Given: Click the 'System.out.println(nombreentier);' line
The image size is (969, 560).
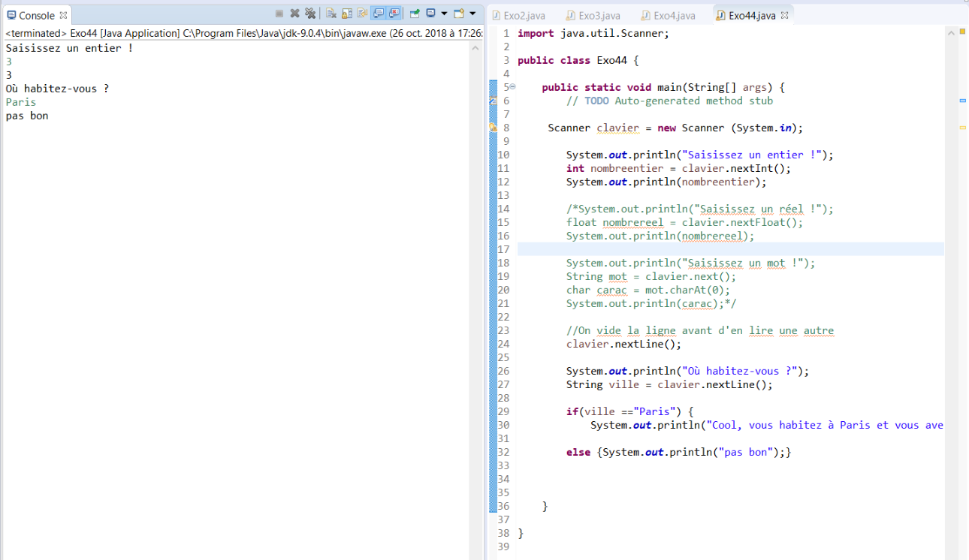Looking at the screenshot, I should pos(666,182).
